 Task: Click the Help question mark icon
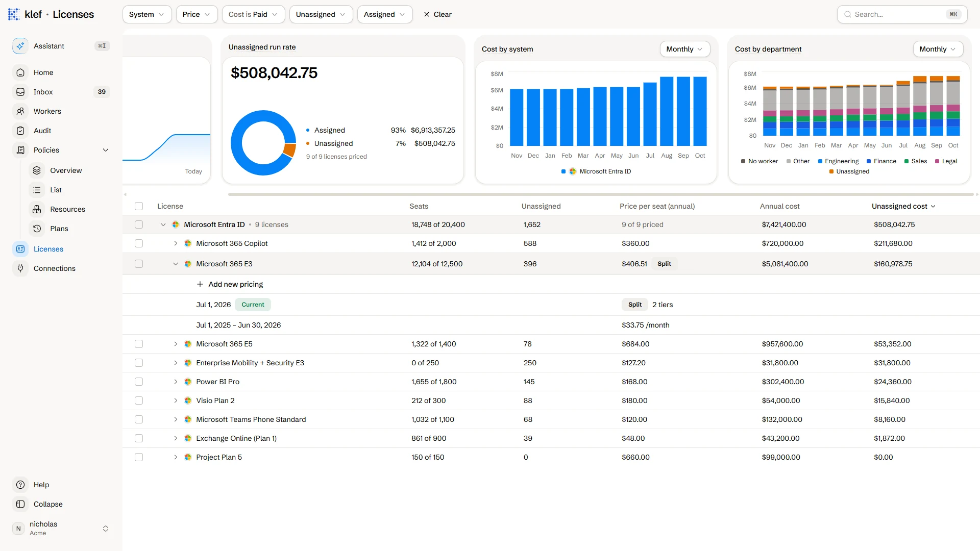(20, 485)
